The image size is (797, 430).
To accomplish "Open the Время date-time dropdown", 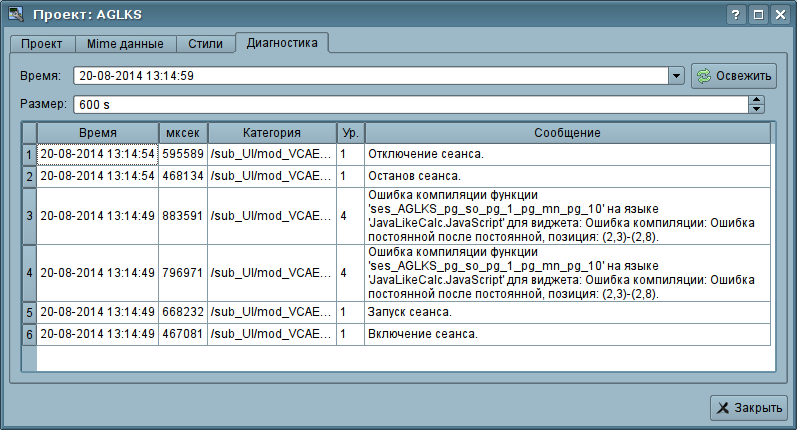I will (x=676, y=76).
